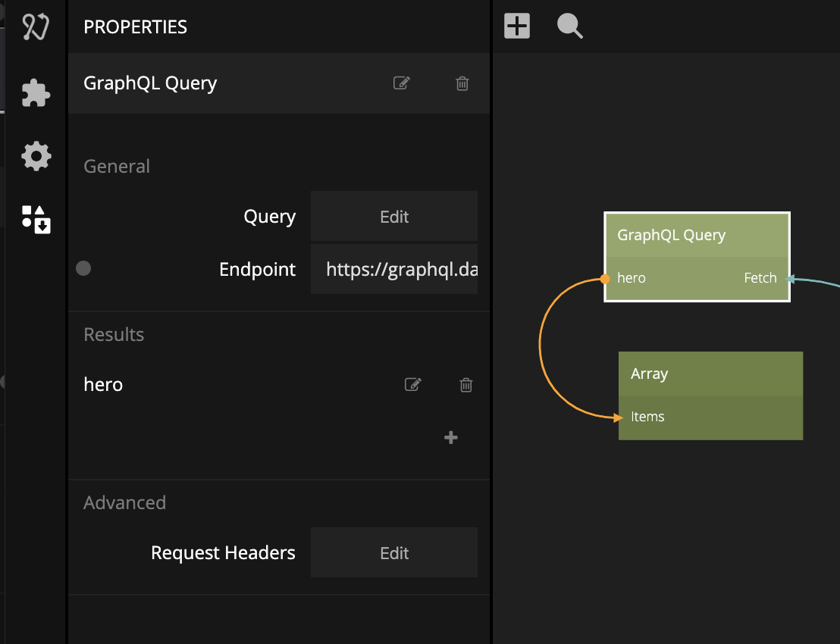Select the GraphQL Query node title on canvas
This screenshot has height=644, width=840.
click(672, 235)
